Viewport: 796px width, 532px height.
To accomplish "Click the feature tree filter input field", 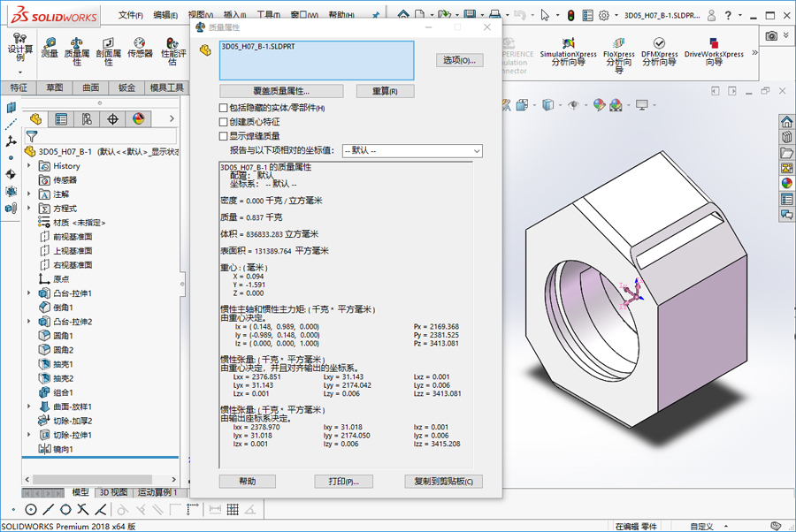I will (108, 136).
